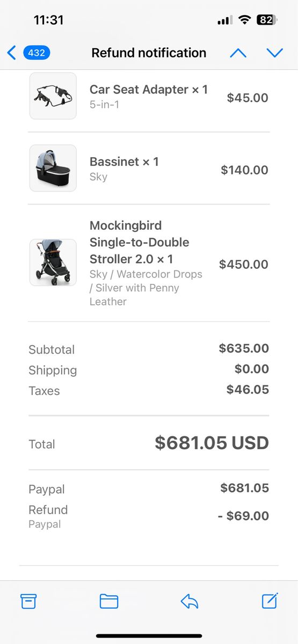This screenshot has width=298, height=644.
Task: Tap the Wi-Fi icon in the status bar
Action: (x=245, y=20)
